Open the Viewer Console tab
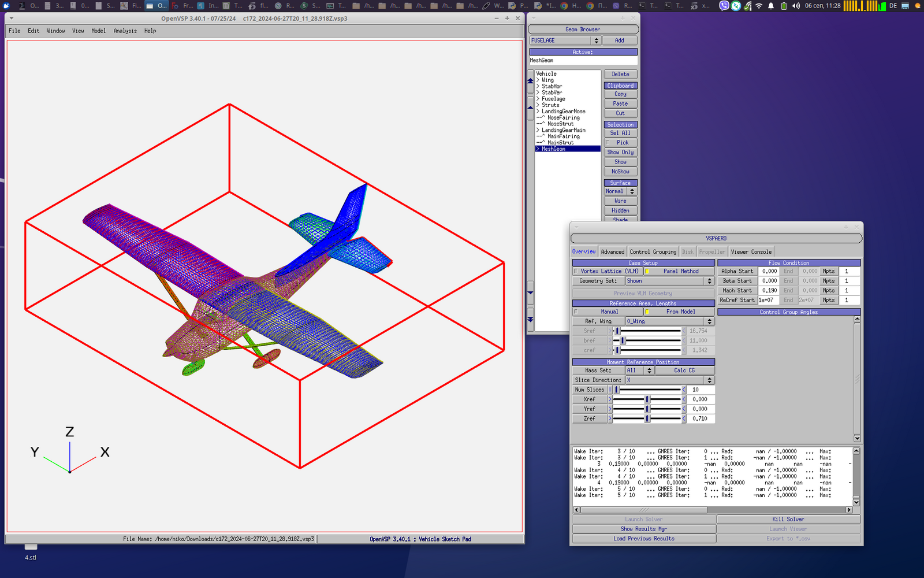This screenshot has width=924, height=578. click(x=751, y=252)
